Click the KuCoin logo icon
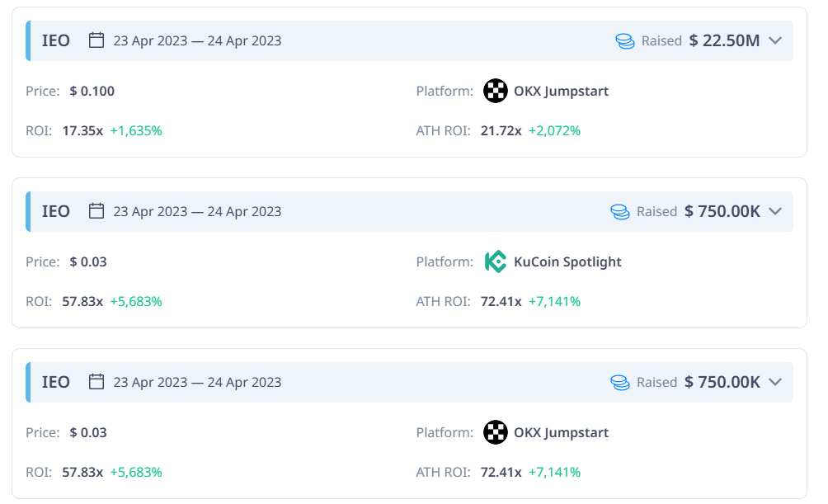 click(495, 261)
